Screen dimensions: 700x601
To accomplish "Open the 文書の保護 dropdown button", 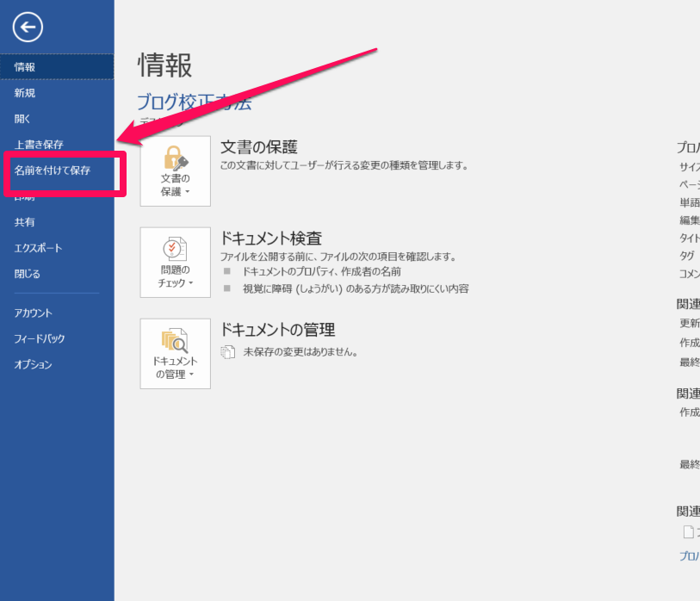I will (176, 171).
